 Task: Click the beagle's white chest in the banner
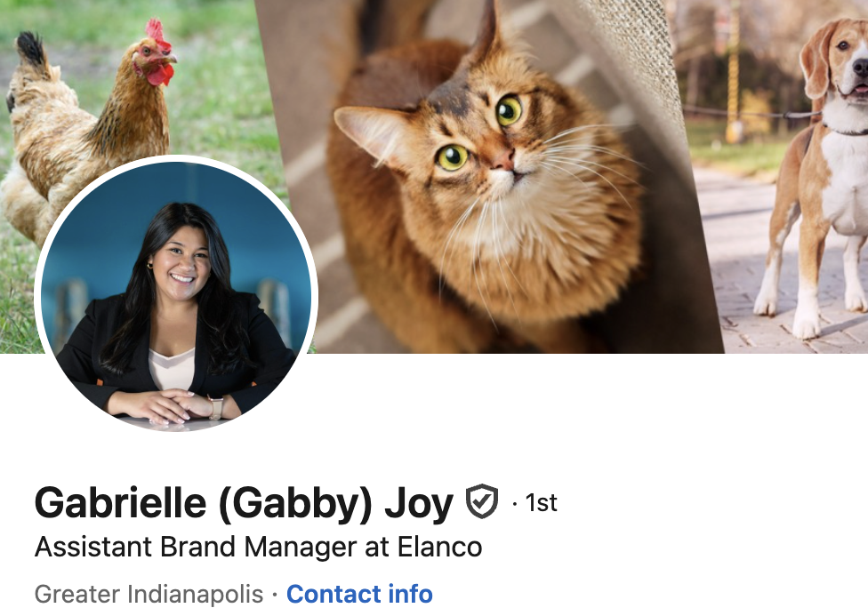tap(844, 177)
